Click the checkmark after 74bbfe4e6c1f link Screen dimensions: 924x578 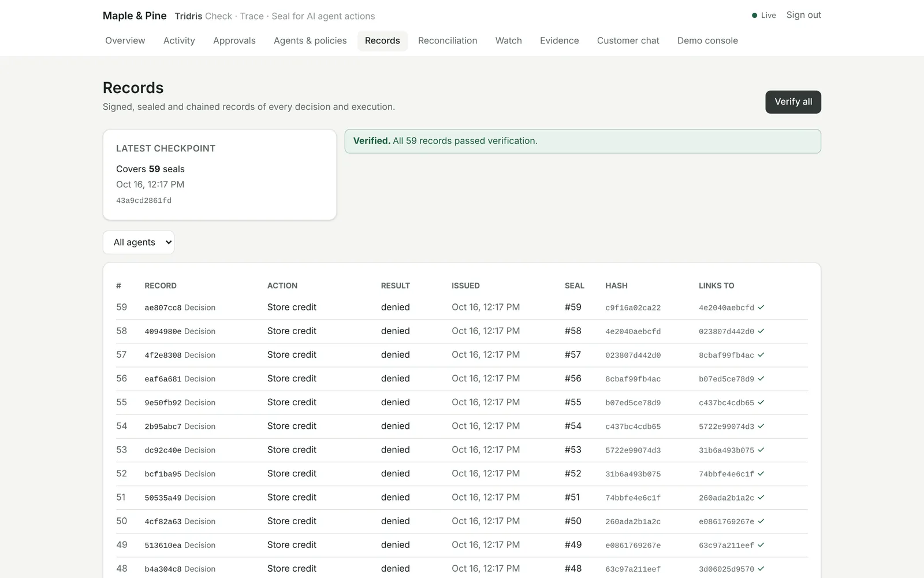click(x=761, y=473)
